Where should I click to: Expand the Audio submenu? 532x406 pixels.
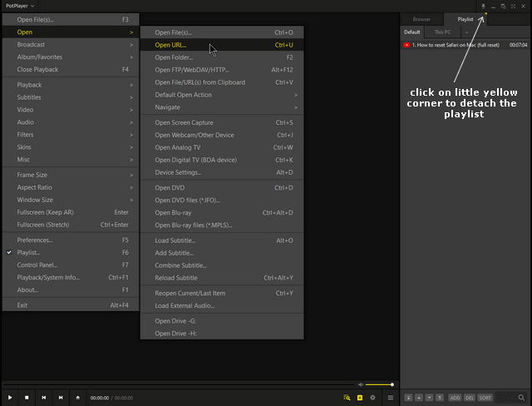click(x=71, y=122)
